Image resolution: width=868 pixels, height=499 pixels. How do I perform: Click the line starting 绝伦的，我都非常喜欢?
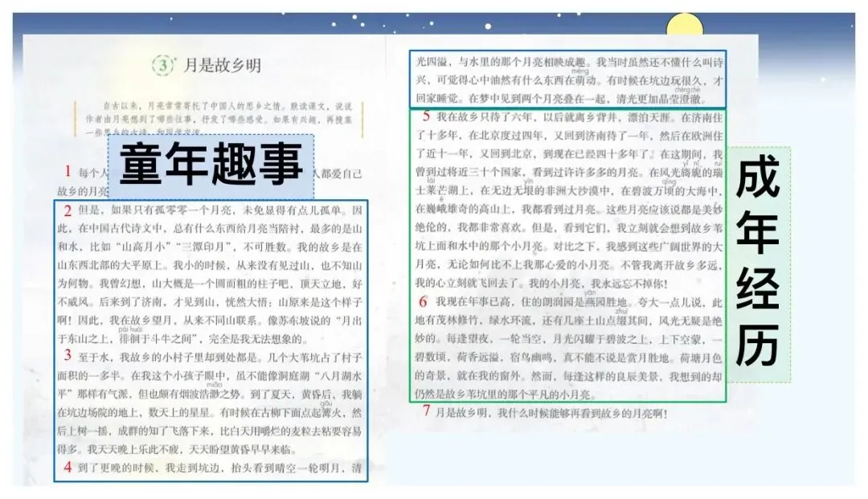coord(569,227)
